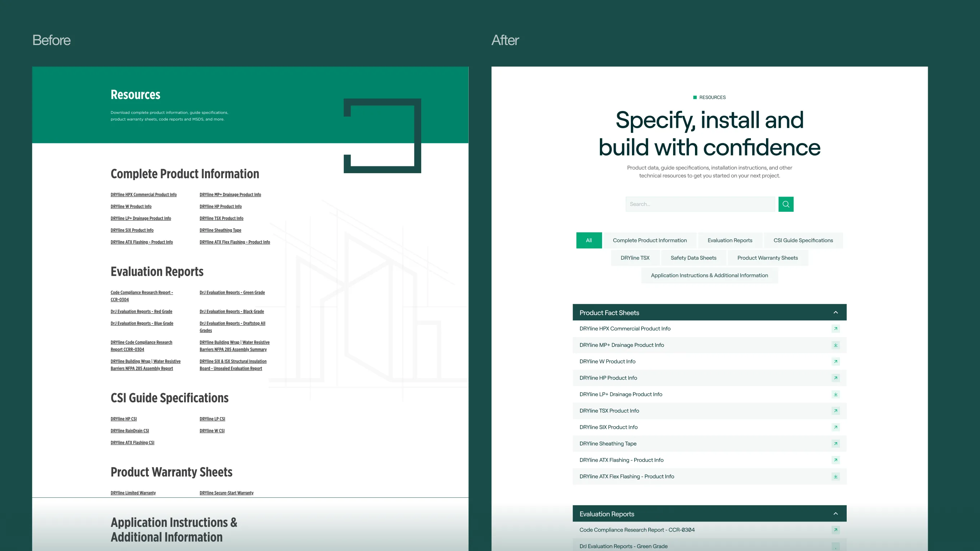Open link icon for DRYline SIX Product Info row
This screenshot has width=980, height=551.
coord(836,427)
